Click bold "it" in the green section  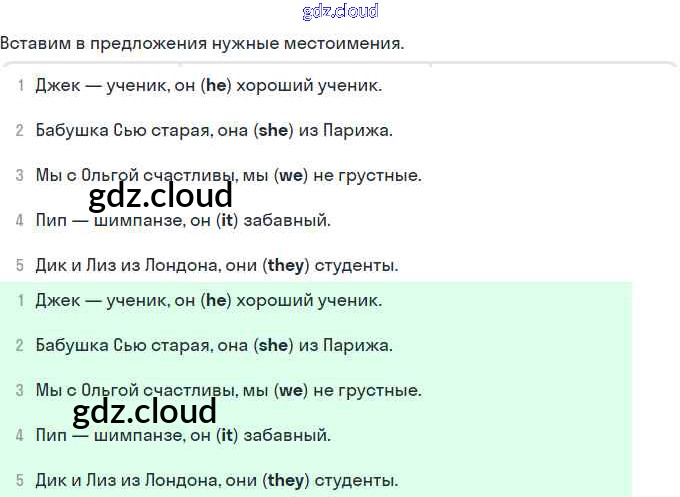[227, 435]
